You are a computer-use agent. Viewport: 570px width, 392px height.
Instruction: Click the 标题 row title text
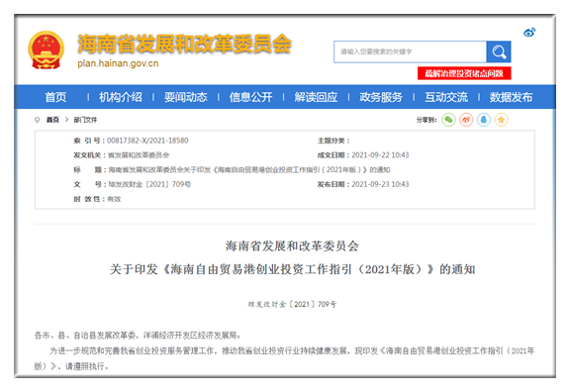(x=249, y=170)
